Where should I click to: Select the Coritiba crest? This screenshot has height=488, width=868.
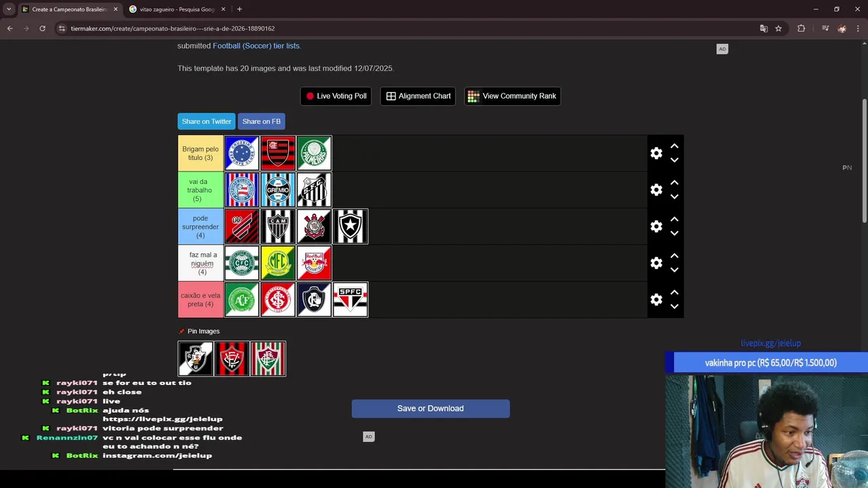click(x=242, y=263)
